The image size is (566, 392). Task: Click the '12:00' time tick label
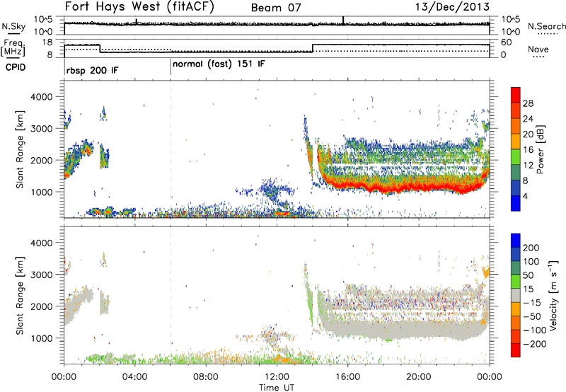click(x=277, y=377)
